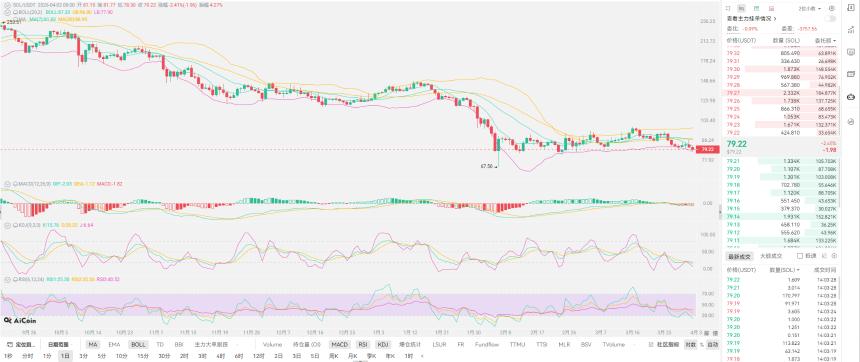Image resolution: width=860 pixels, height=362 pixels.
Task: Open order book settings icon beside precision dropdown
Action: pyautogui.click(x=831, y=8)
